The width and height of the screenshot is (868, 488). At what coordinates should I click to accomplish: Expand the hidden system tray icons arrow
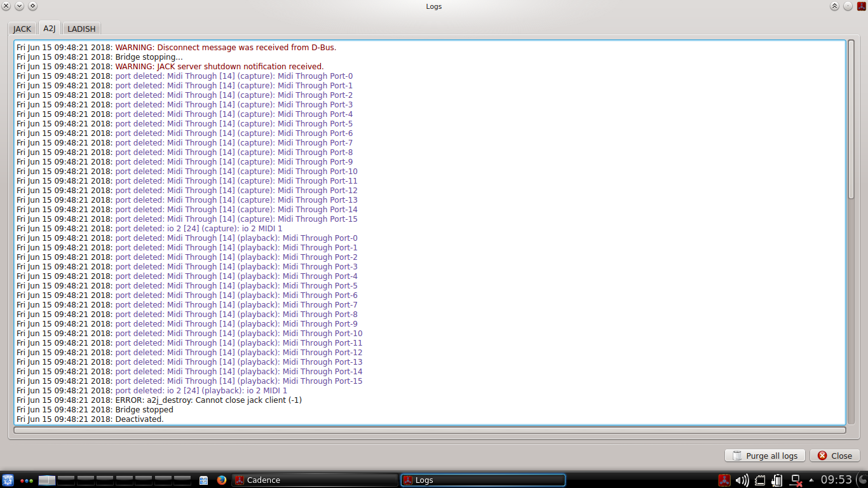[x=811, y=480]
